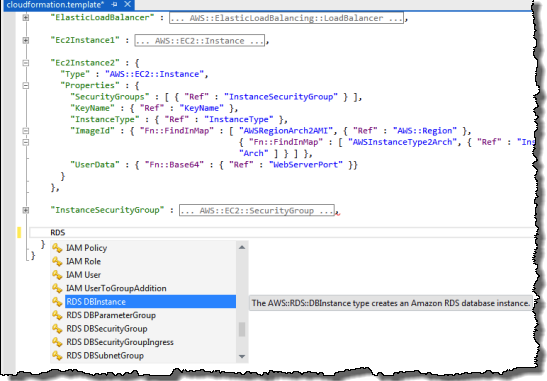Collapse the ImageId code block
The width and height of the screenshot is (547, 381).
click(x=25, y=131)
